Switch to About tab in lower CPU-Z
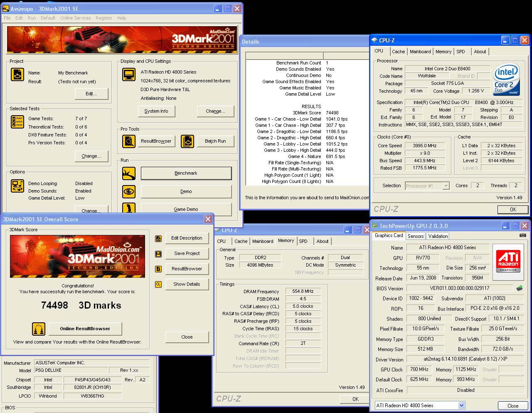 coord(323,241)
